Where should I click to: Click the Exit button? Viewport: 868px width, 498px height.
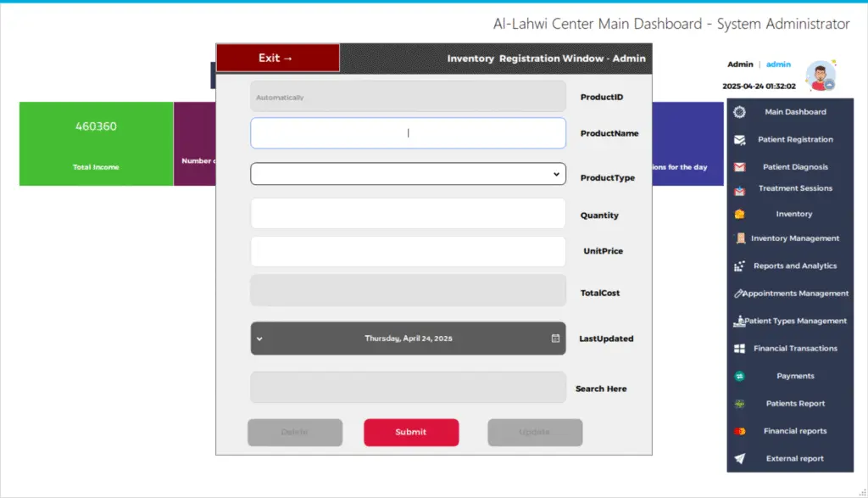point(278,59)
